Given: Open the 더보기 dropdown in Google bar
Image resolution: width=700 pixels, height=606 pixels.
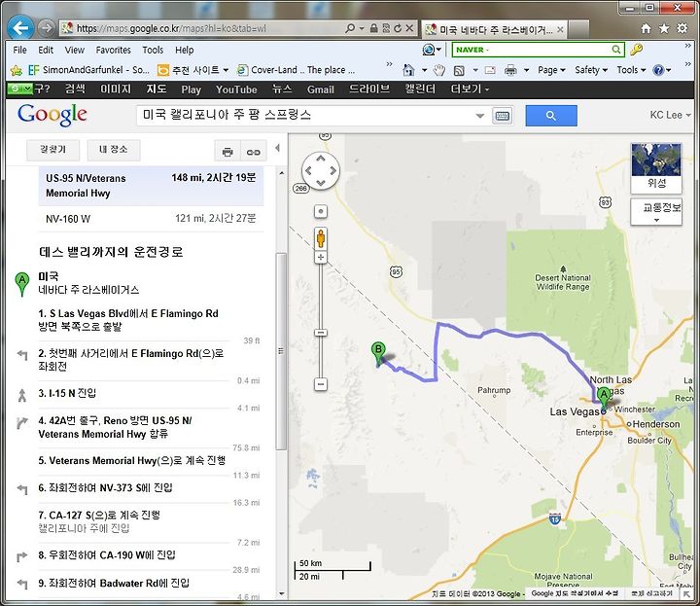Looking at the screenshot, I should pyautogui.click(x=471, y=89).
